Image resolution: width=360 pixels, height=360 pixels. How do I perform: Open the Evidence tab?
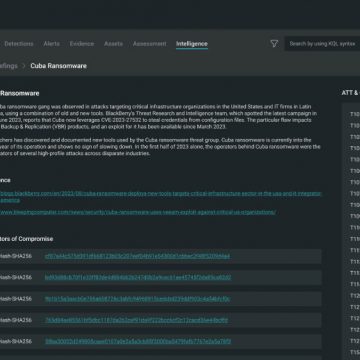point(82,44)
